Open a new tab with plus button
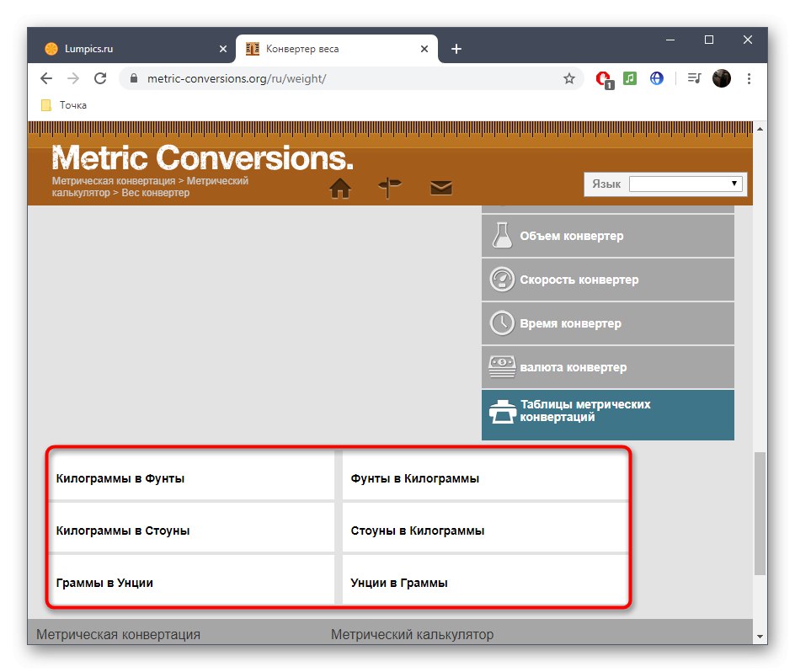Viewport: 795px width, 672px height. coord(456,49)
